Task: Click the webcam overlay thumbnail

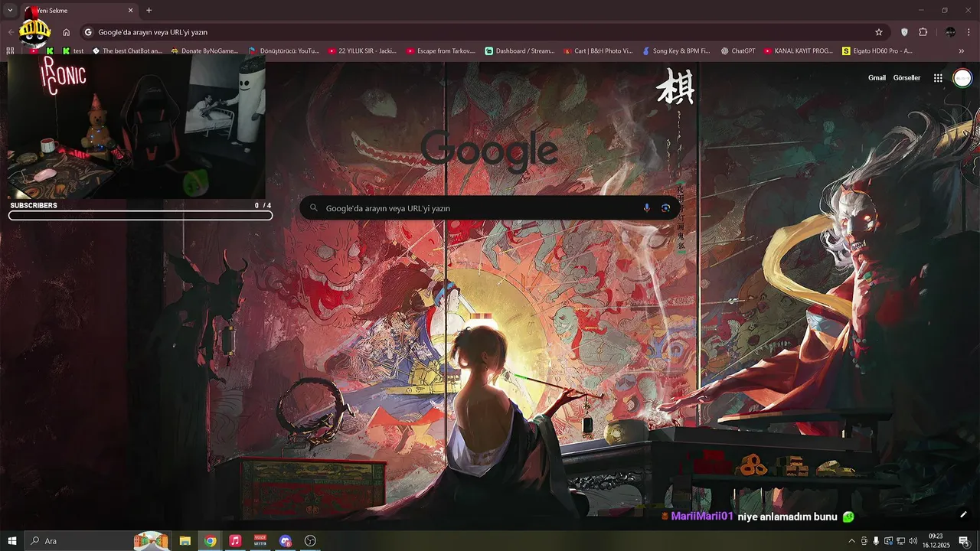Action: pos(136,127)
